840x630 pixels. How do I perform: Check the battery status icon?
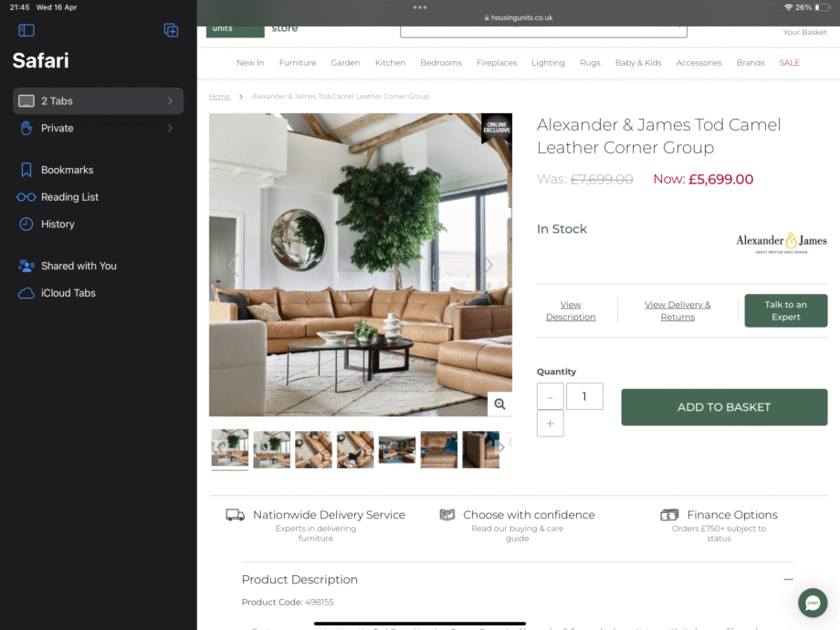point(821,7)
